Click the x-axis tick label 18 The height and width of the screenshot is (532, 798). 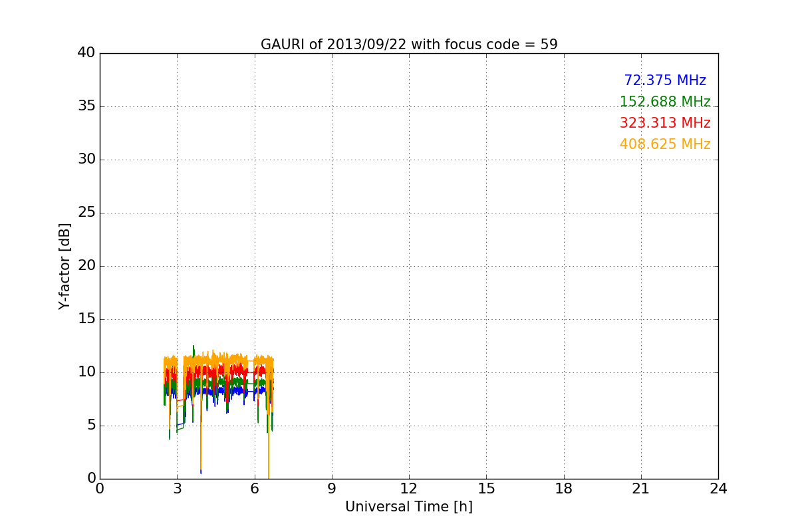[564, 489]
